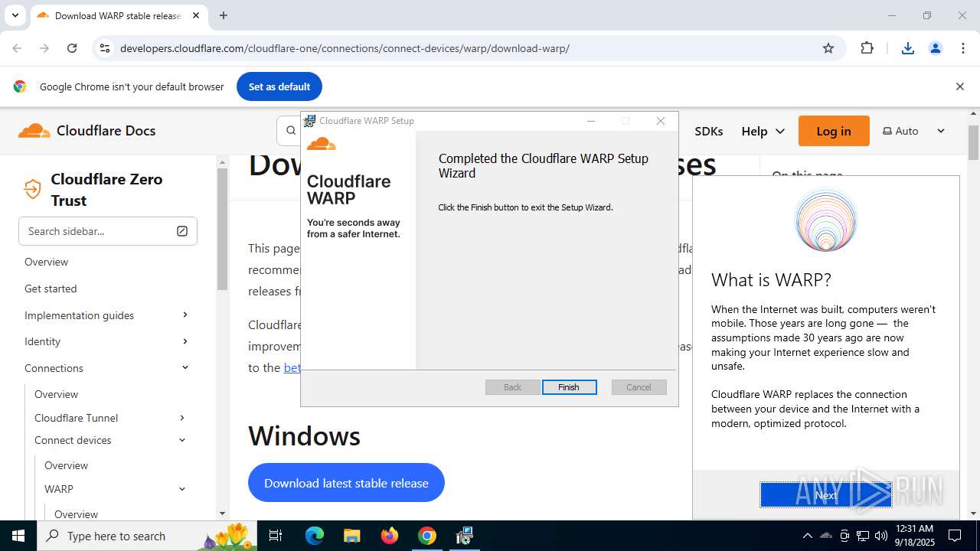Select the Download WARP stable releases tab
The height and width of the screenshot is (551, 980).
(119, 15)
